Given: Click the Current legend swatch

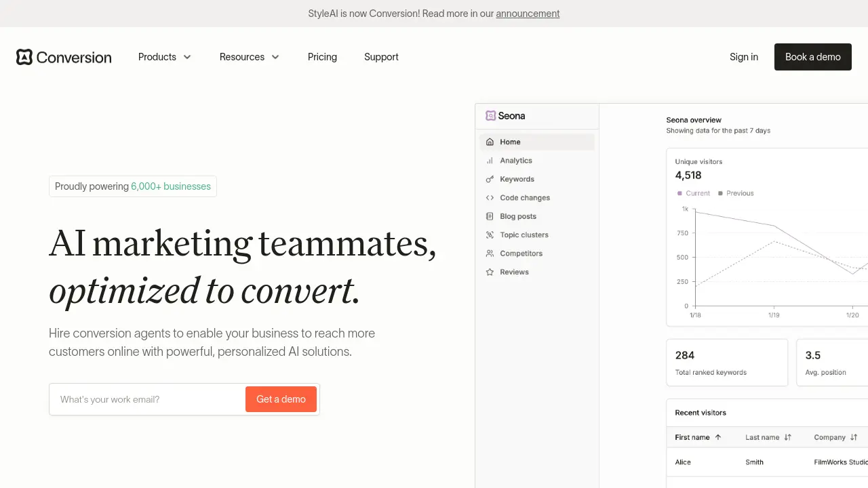Looking at the screenshot, I should click(x=679, y=193).
